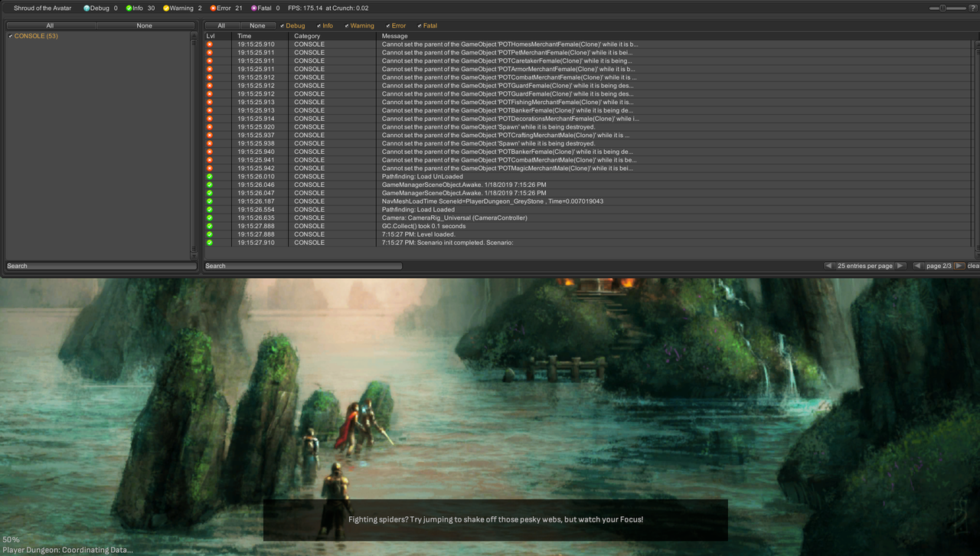The height and width of the screenshot is (556, 980).
Task: Select the 'Scenario init completed' message
Action: [x=447, y=243]
